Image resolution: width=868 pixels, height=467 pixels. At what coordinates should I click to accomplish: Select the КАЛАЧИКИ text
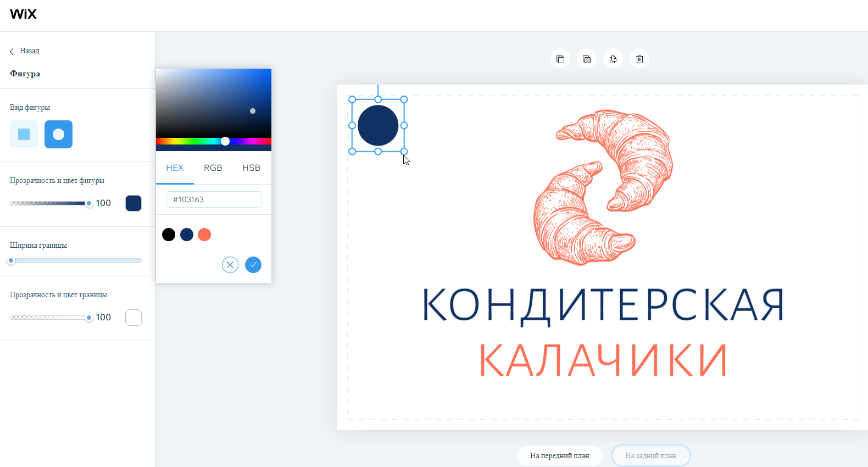tap(603, 360)
